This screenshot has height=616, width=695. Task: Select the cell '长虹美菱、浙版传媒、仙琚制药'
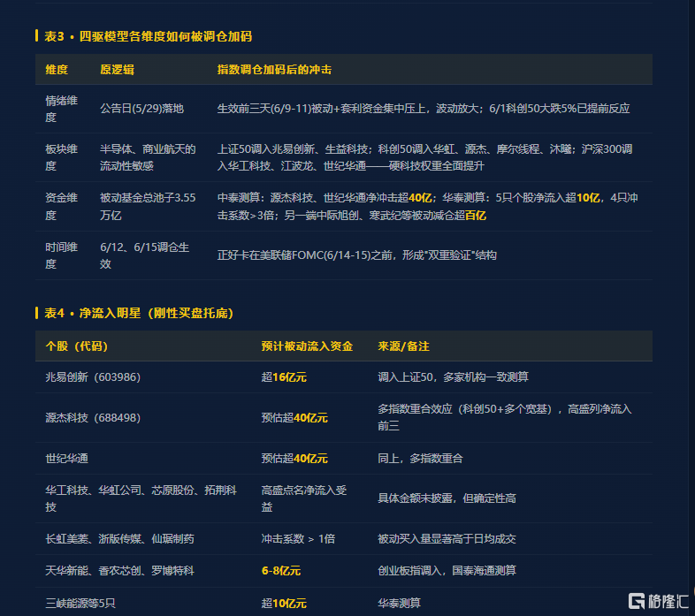click(119, 539)
